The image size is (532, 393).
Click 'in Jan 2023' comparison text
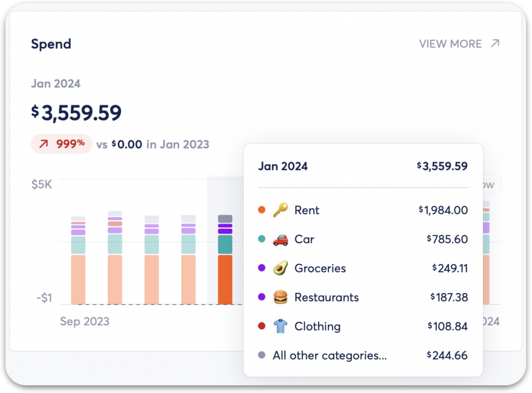point(178,145)
